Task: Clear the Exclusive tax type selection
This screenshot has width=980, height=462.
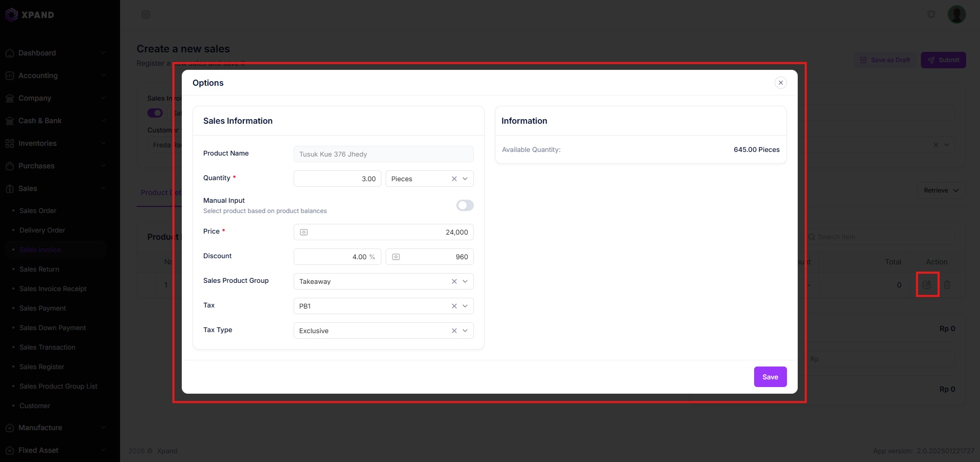Action: coord(454,331)
